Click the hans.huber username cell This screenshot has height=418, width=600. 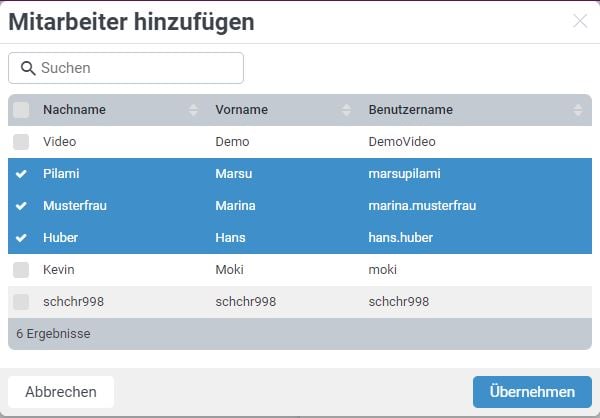[x=401, y=238]
